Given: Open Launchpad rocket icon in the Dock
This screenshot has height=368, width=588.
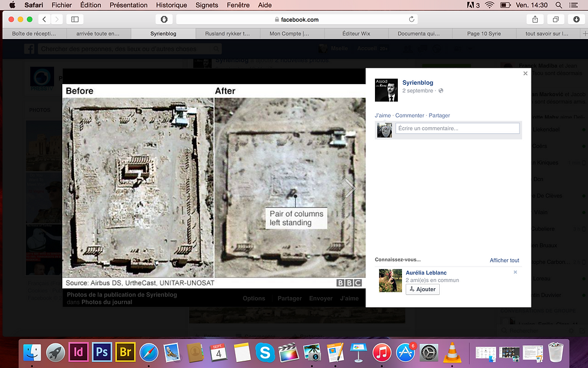Looking at the screenshot, I should click(x=55, y=352).
